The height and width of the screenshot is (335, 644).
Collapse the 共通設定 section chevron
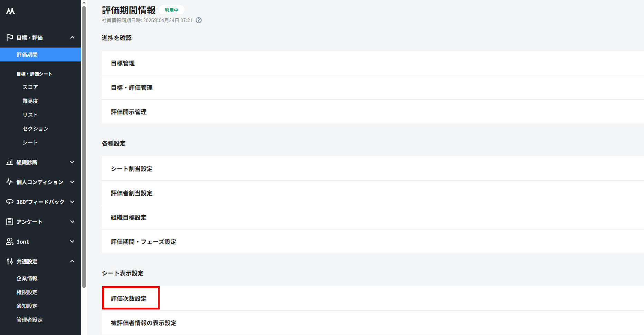tap(72, 261)
